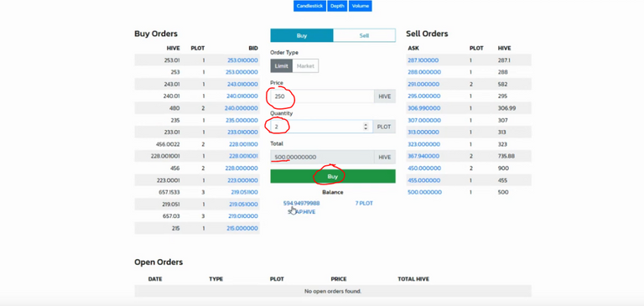Click the read-only Total field
Image resolution: width=644 pixels, height=306 pixels.
coord(322,157)
